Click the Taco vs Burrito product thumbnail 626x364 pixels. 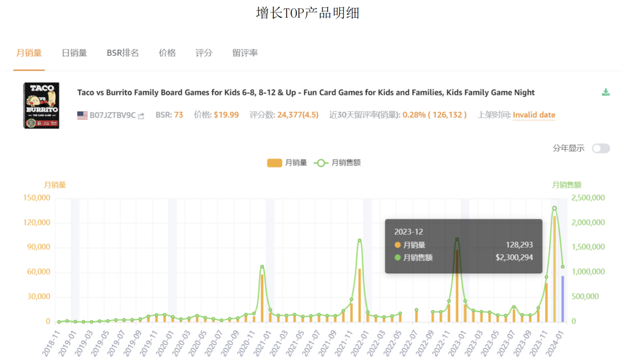tap(41, 105)
